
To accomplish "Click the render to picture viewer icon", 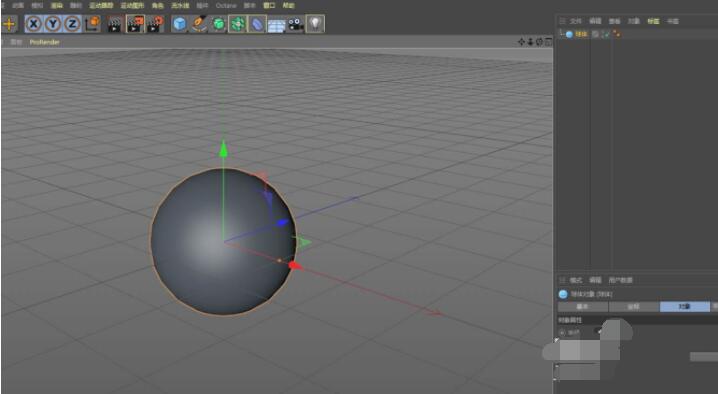I will (135, 24).
